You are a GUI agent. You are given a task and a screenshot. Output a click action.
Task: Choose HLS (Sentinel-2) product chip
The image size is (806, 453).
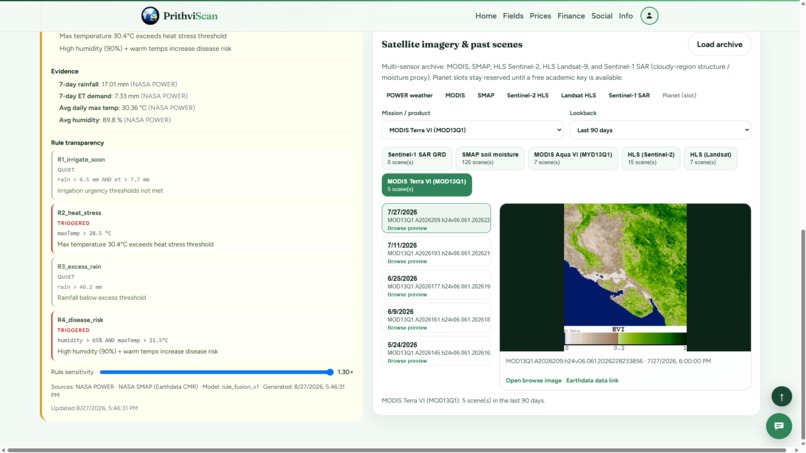pyautogui.click(x=651, y=158)
